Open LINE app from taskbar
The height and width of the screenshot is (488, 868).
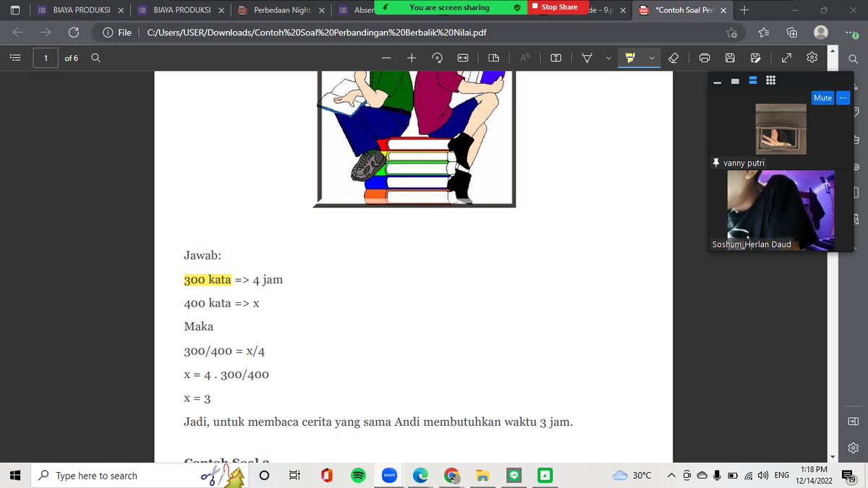tap(514, 476)
